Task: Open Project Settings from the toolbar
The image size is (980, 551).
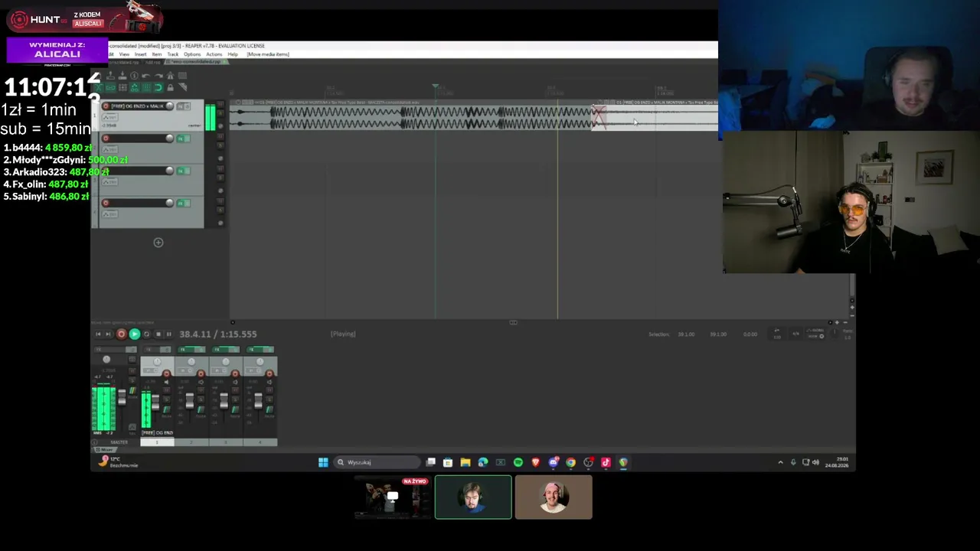Action: coord(134,76)
